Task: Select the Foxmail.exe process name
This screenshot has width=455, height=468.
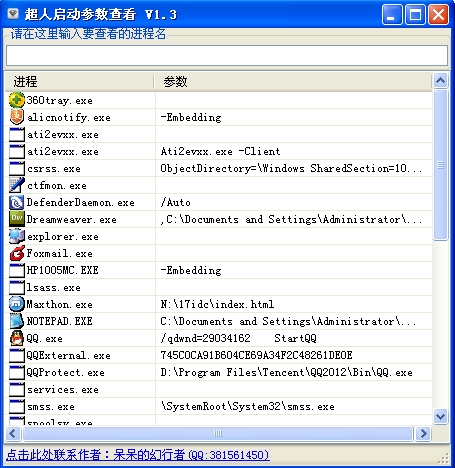Action: click(60, 253)
